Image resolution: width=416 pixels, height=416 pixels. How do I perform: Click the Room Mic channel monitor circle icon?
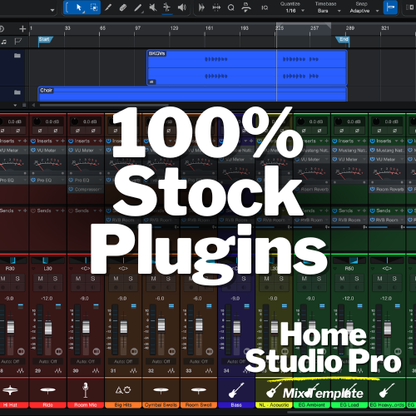(x=96, y=351)
